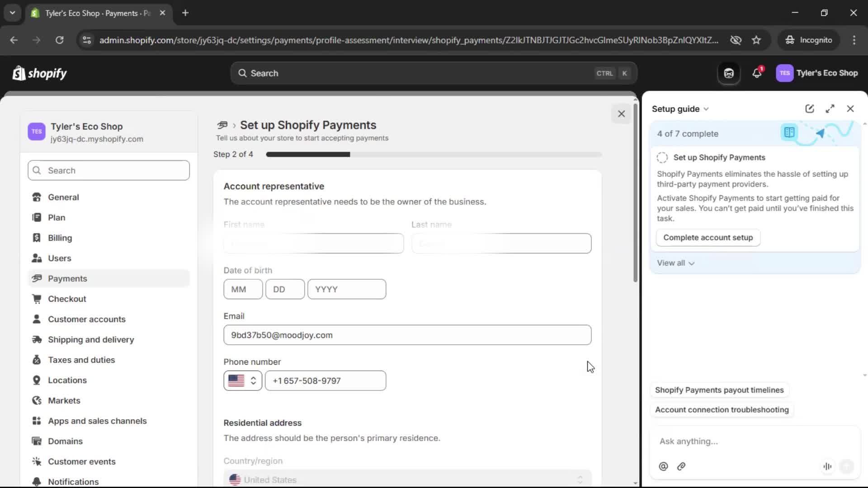Screen dimensions: 868x488
Task: Click the main page vertical scrollbar
Action: 635,192
